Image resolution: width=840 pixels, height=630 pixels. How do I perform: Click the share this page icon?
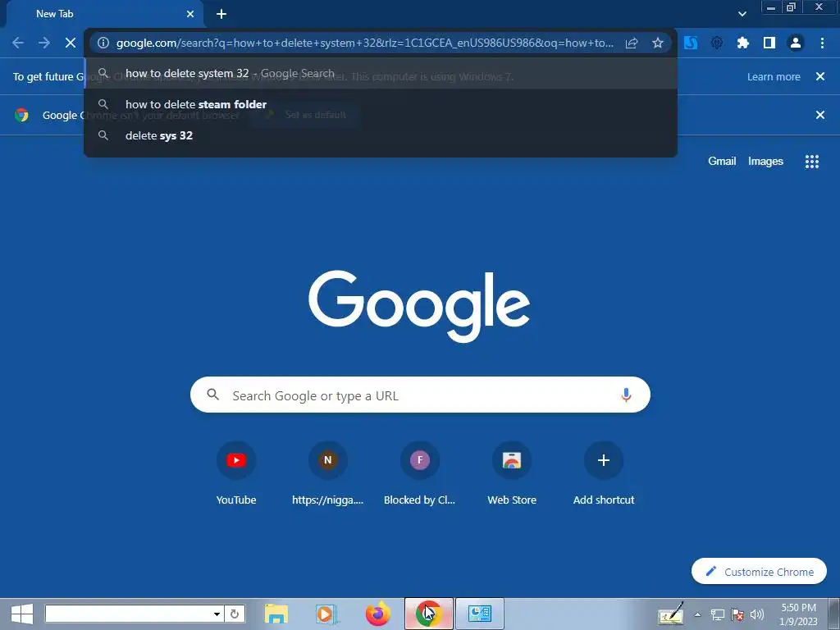coord(632,43)
